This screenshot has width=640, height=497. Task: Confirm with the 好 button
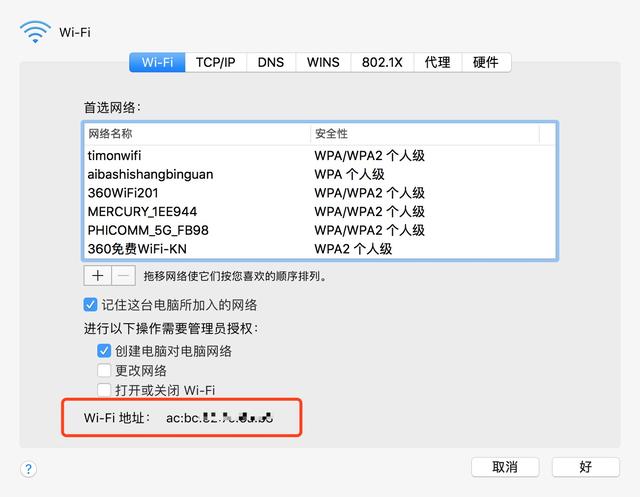(586, 467)
